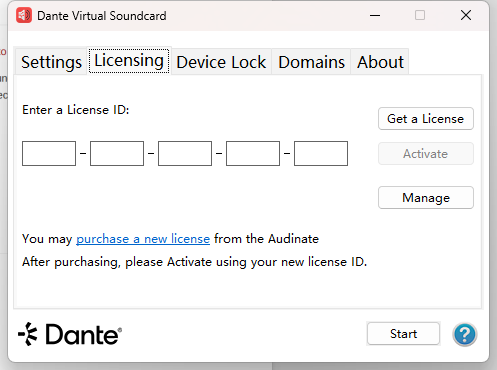
Task: Click the Get a License button
Action: pos(426,119)
